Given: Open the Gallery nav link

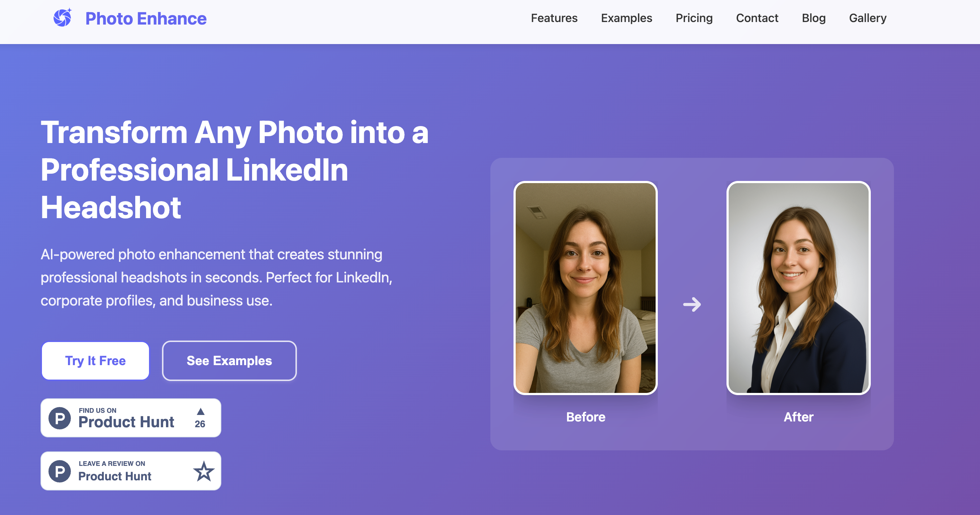Looking at the screenshot, I should coord(868,18).
